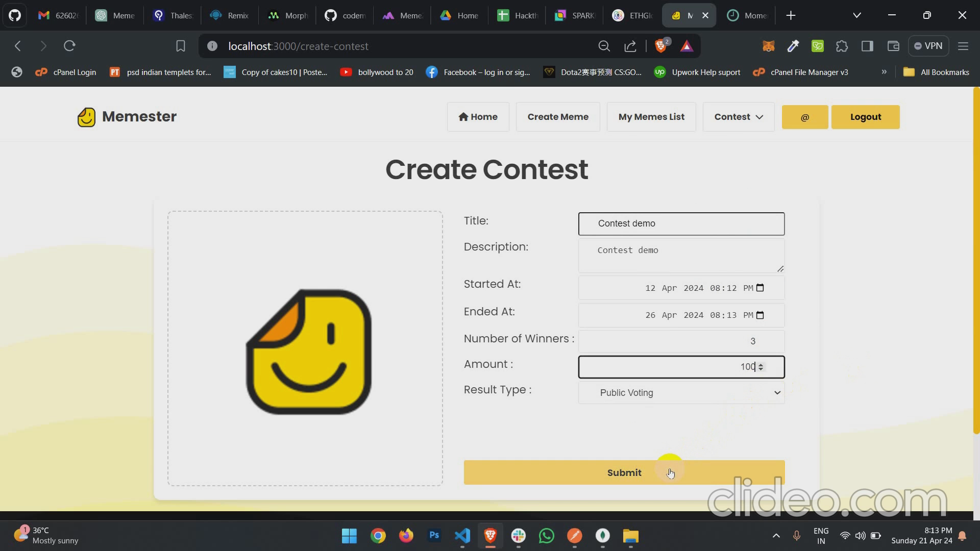The height and width of the screenshot is (551, 980).
Task: Click the green extension icon
Action: click(x=817, y=46)
